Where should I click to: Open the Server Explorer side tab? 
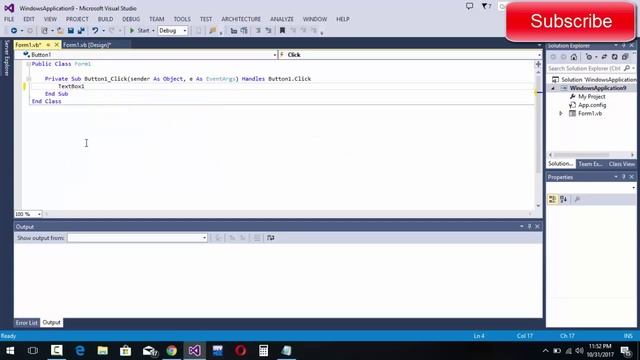pyautogui.click(x=6, y=58)
